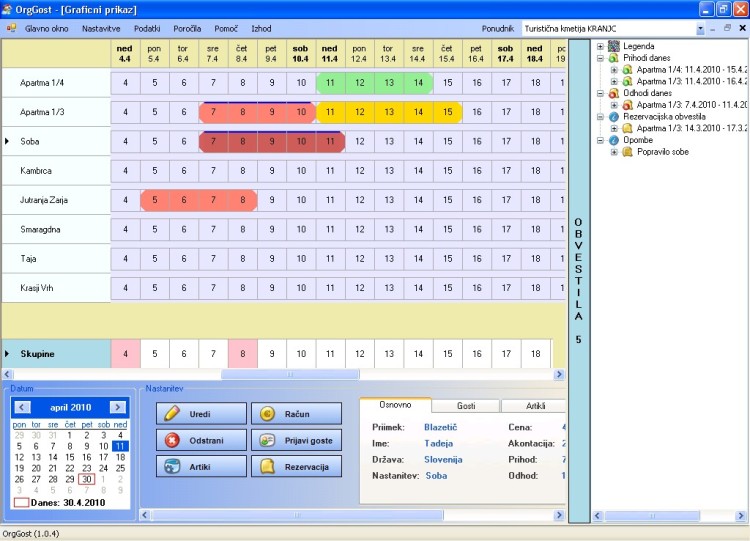Click the Legenda icon in tree
The height and width of the screenshot is (541, 750).
[613, 47]
